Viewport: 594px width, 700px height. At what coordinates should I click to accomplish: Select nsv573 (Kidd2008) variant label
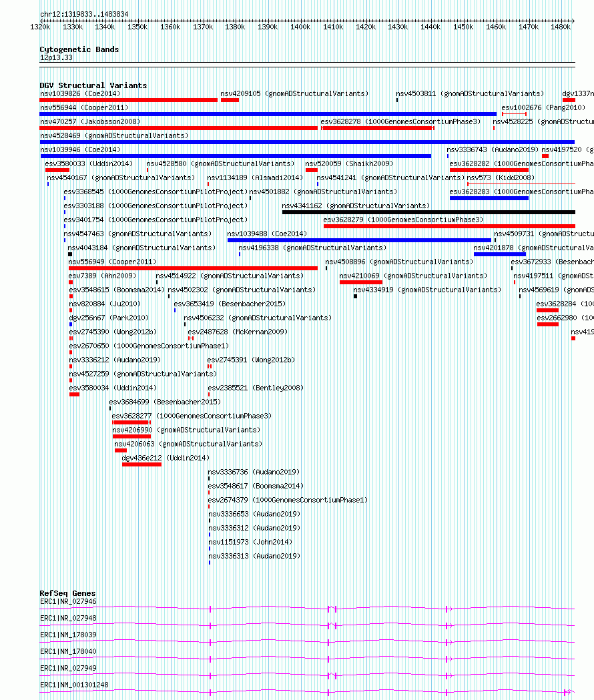(x=501, y=178)
